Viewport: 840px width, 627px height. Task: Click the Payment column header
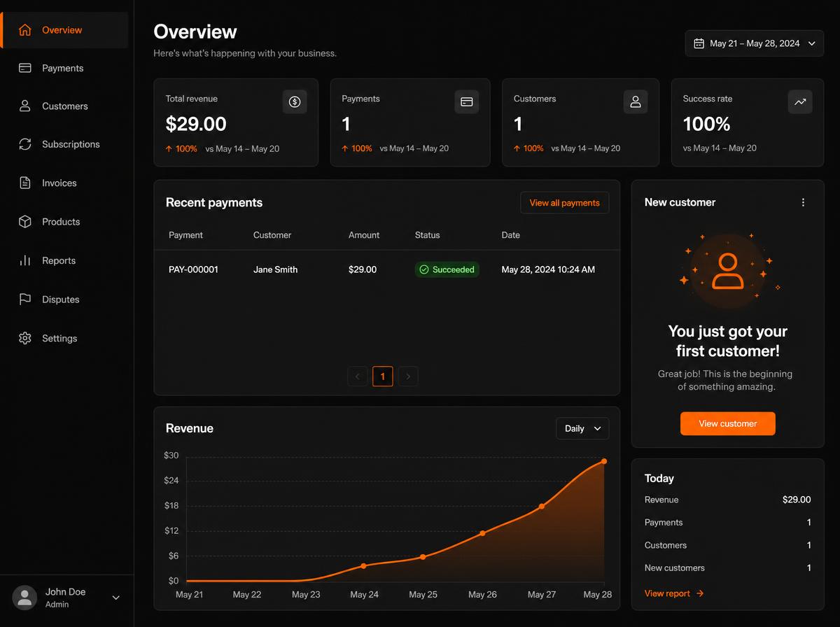coord(185,235)
